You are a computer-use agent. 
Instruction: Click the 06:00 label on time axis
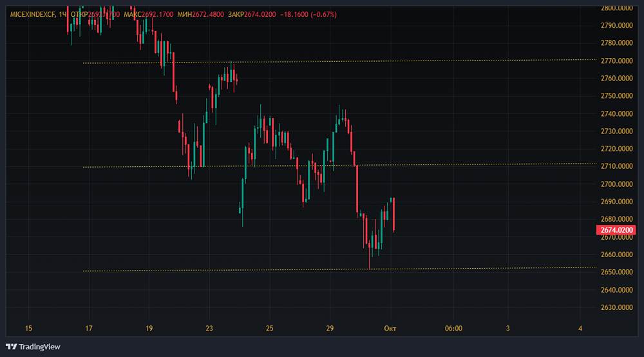453,329
